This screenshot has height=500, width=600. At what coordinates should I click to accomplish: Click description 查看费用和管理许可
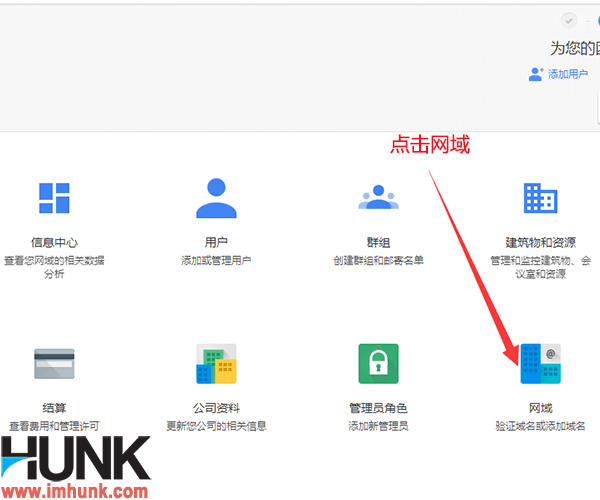click(x=54, y=426)
